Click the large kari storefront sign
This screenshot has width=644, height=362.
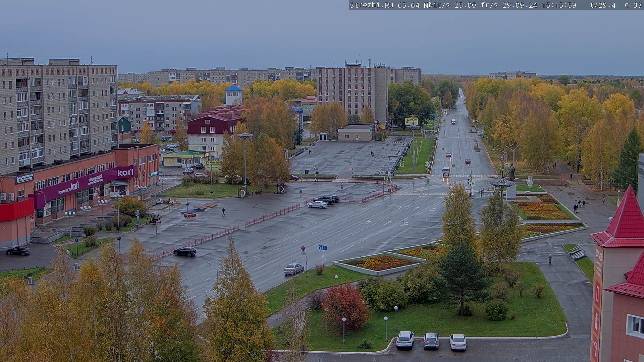125,173
